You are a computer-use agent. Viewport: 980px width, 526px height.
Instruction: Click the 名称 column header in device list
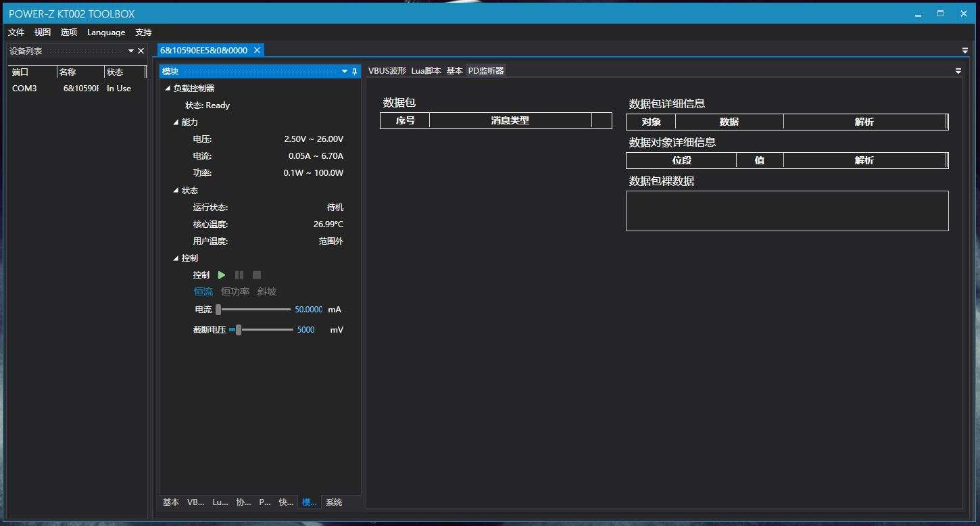pyautogui.click(x=80, y=72)
